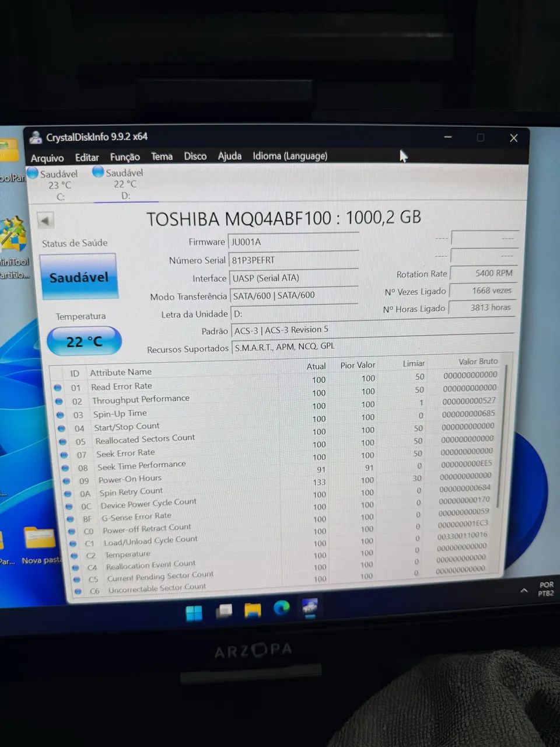Viewport: 560px width, 747px height.
Task: Open File Explorer from the taskbar
Action: point(253,610)
